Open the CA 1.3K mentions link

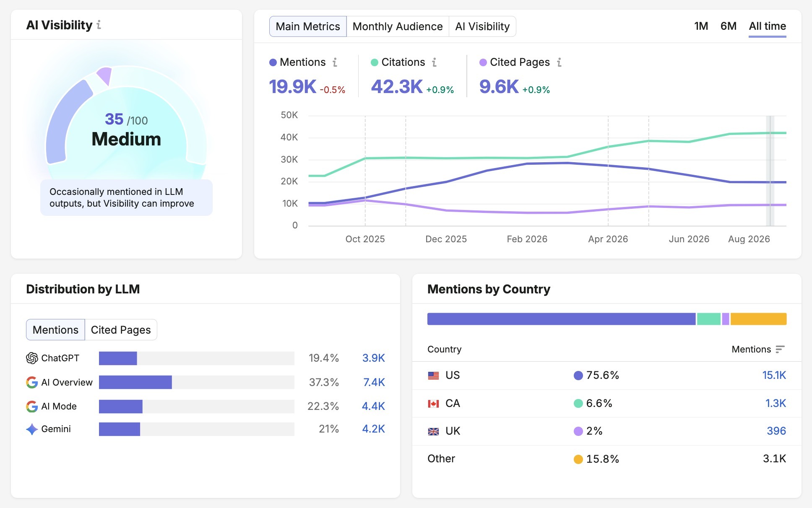pos(776,403)
